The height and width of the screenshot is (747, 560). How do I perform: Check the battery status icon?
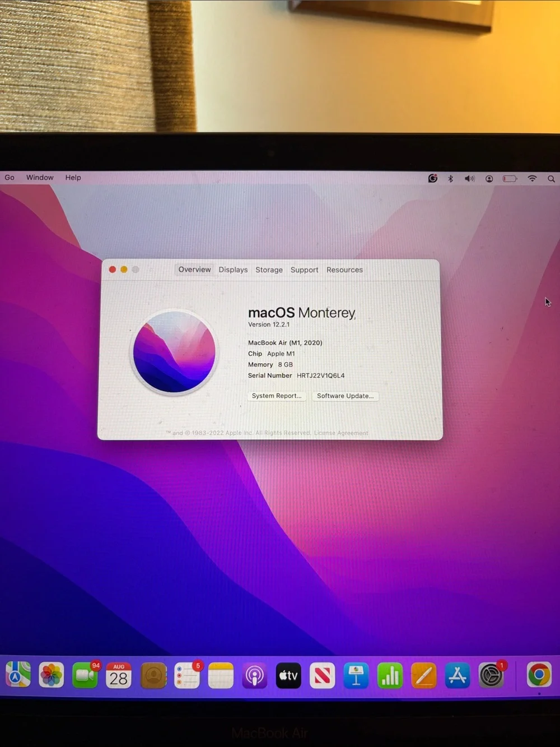pos(510,178)
